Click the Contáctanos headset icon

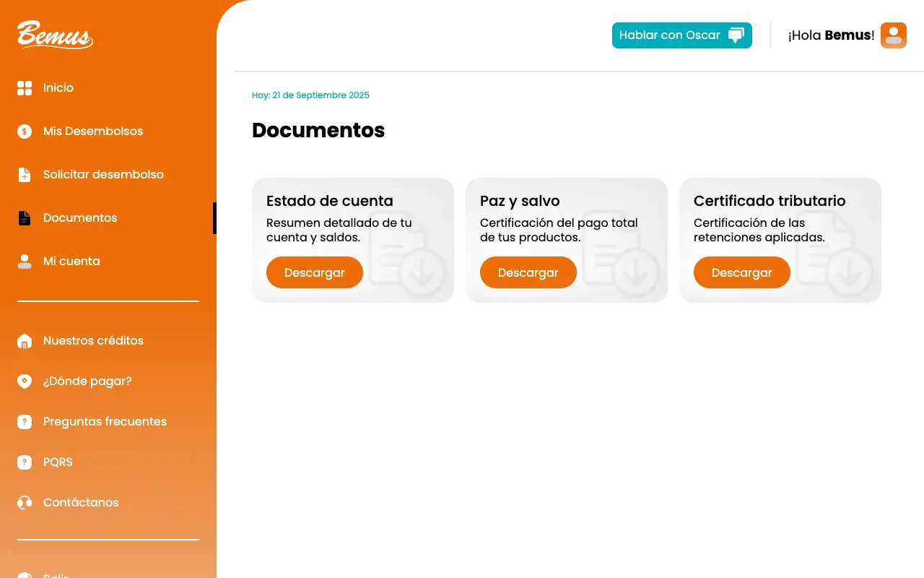tap(25, 503)
